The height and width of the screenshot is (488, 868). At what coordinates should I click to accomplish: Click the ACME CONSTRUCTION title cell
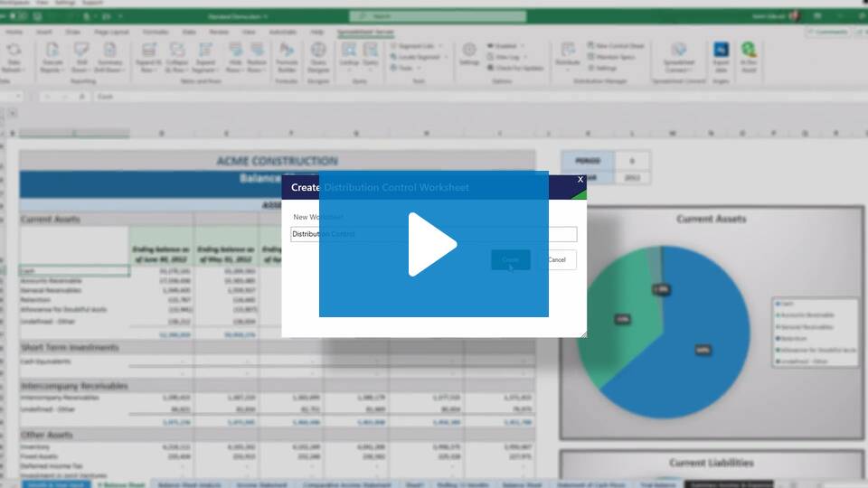pos(278,161)
